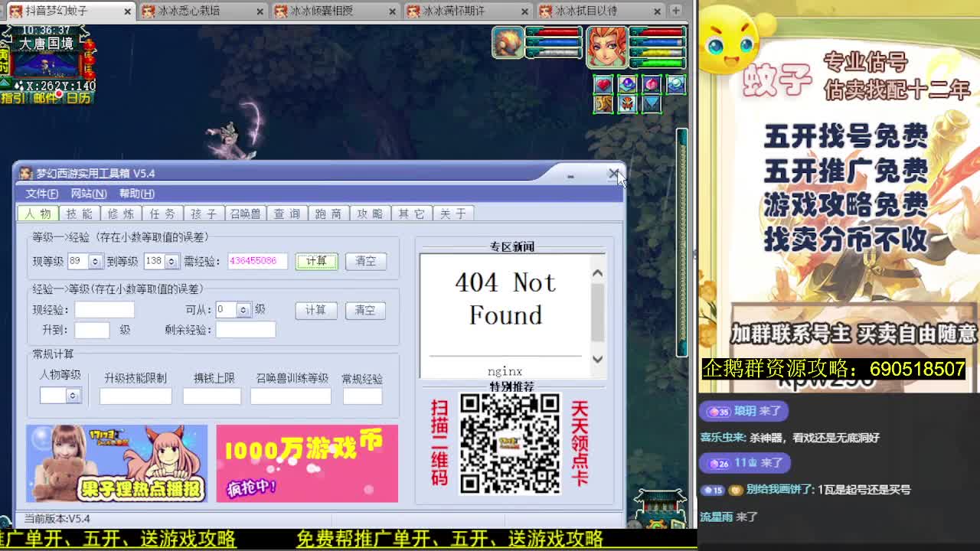Open the 到等级 level dropdown

coord(171,262)
